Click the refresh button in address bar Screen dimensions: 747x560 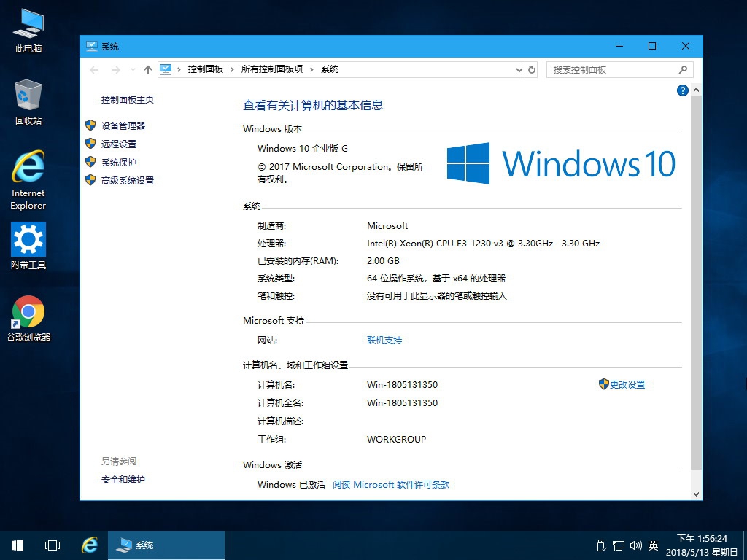[x=531, y=69]
